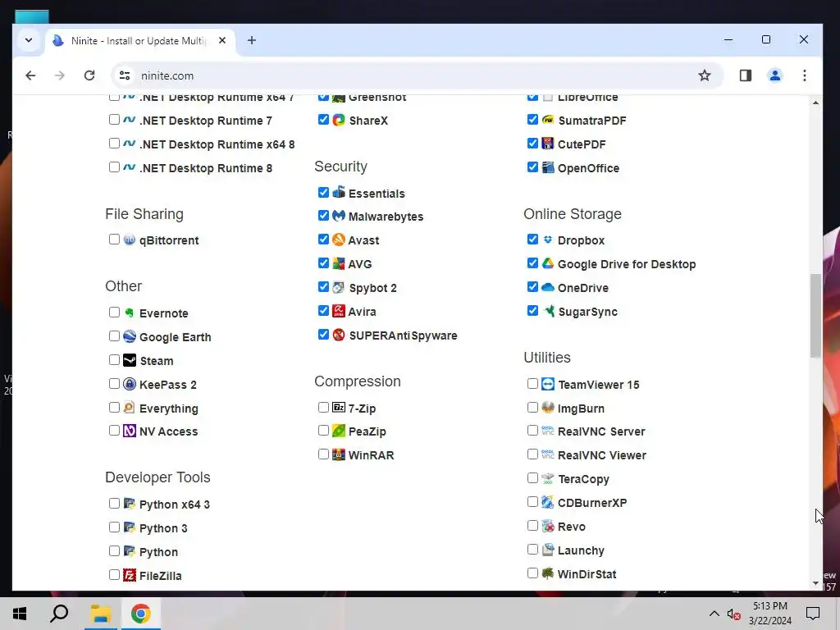The width and height of the screenshot is (840, 630).
Task: Open the Windows Start menu
Action: pyautogui.click(x=20, y=614)
